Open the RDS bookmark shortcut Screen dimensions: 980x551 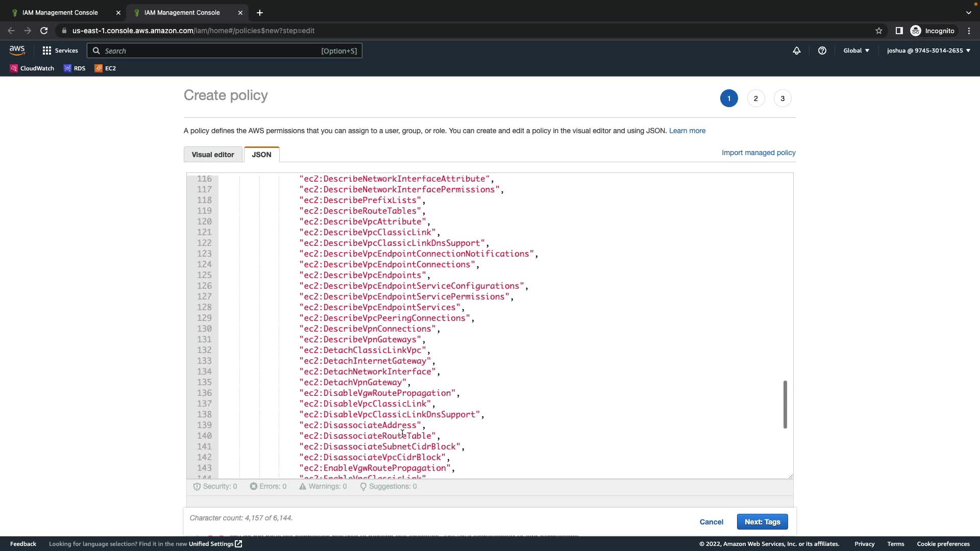(75, 68)
